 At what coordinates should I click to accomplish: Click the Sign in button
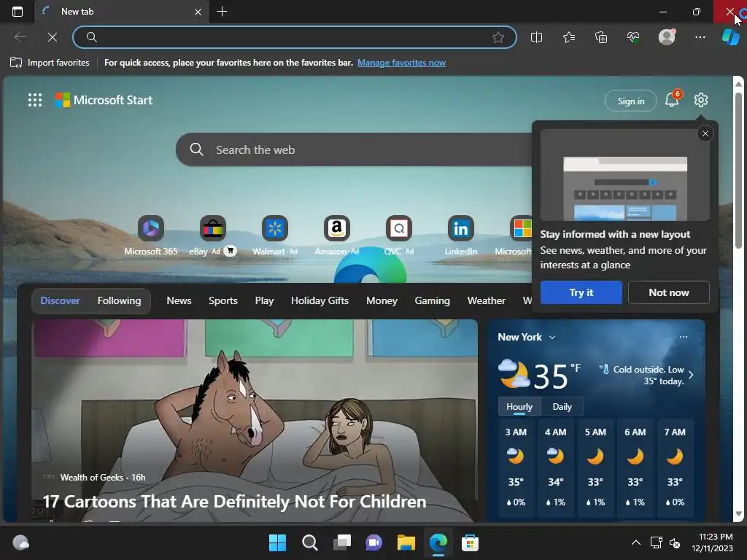click(631, 101)
